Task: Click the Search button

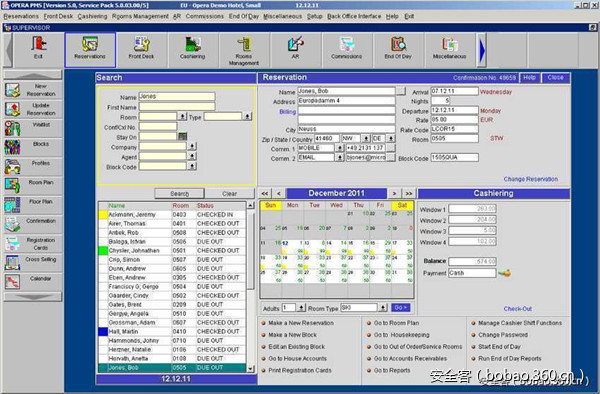Action: 179,194
